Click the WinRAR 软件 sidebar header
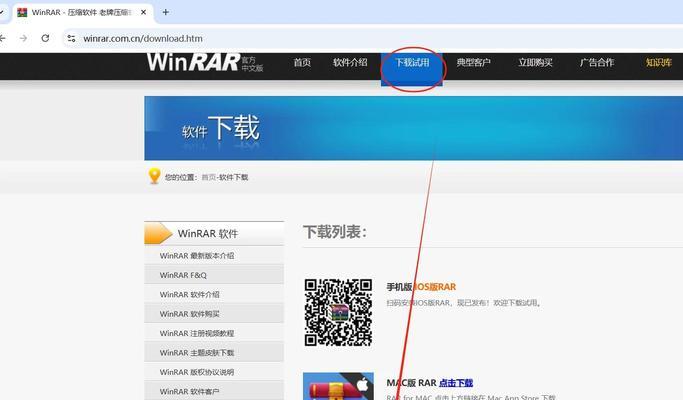 (214, 234)
